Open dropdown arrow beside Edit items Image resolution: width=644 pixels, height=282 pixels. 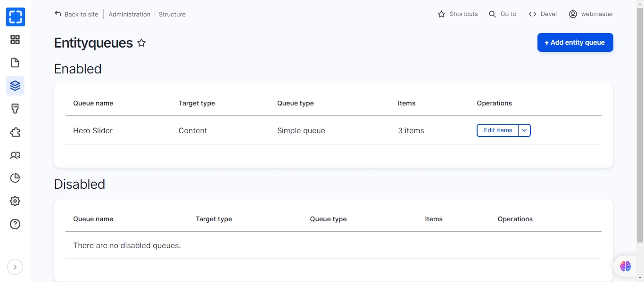pos(524,130)
